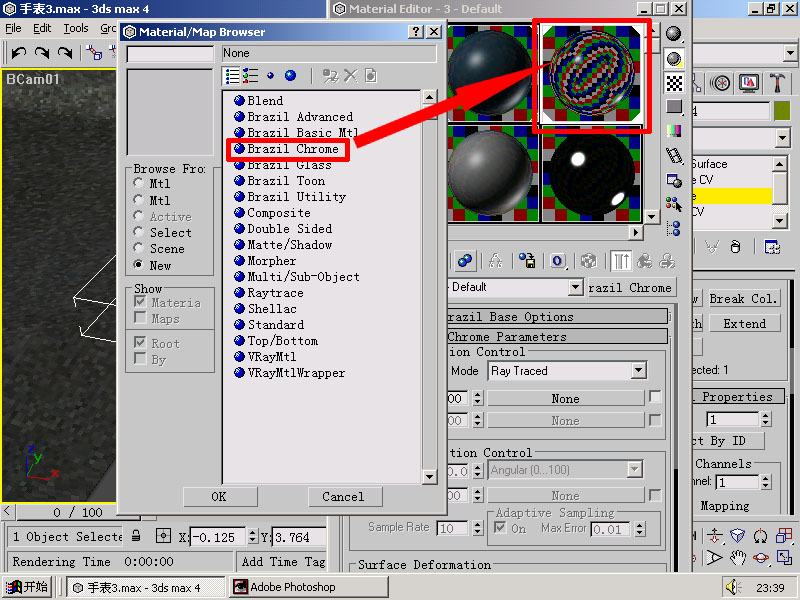The width and height of the screenshot is (800, 600).
Task: Open the Motion wheel panel tab
Action: click(x=720, y=83)
